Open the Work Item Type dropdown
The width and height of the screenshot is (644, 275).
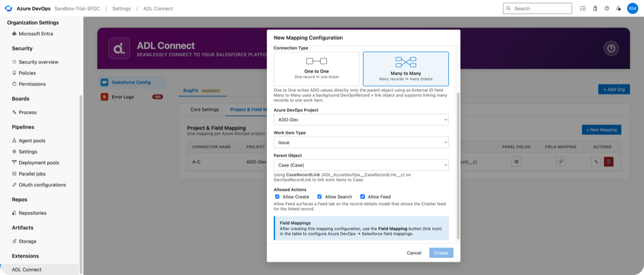pyautogui.click(x=361, y=142)
